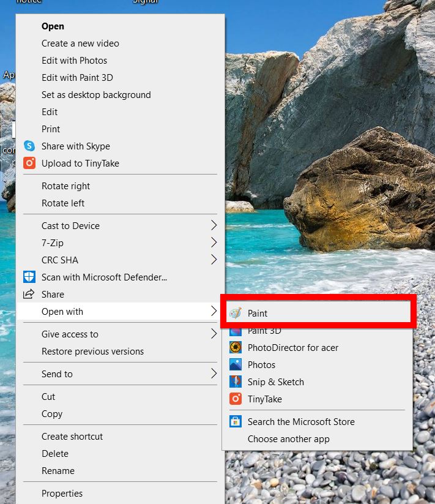Screen dimensions: 435x504
Task: Open the 7-Zip menu entry
Action: click(121, 243)
